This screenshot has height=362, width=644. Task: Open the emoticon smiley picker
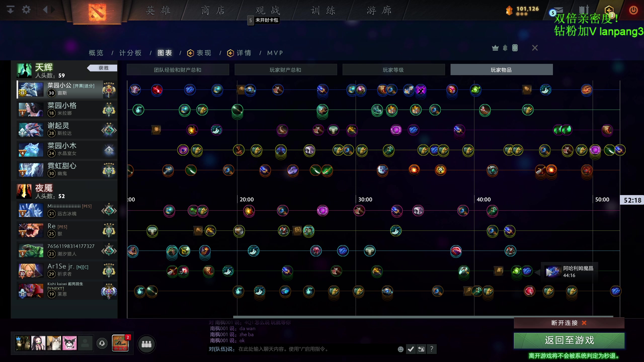coord(401,349)
